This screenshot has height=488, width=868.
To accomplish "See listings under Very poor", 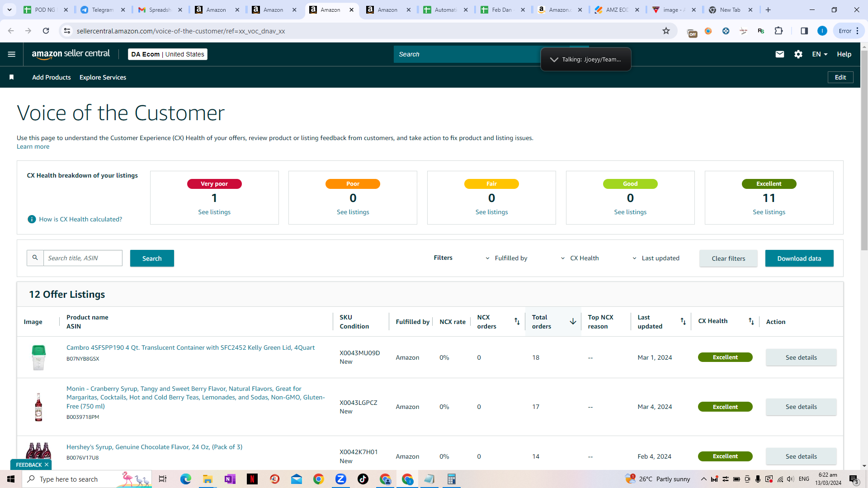I will 214,212.
